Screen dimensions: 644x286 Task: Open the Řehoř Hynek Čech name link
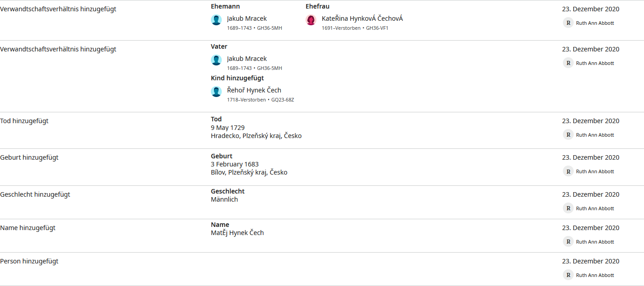254,90
